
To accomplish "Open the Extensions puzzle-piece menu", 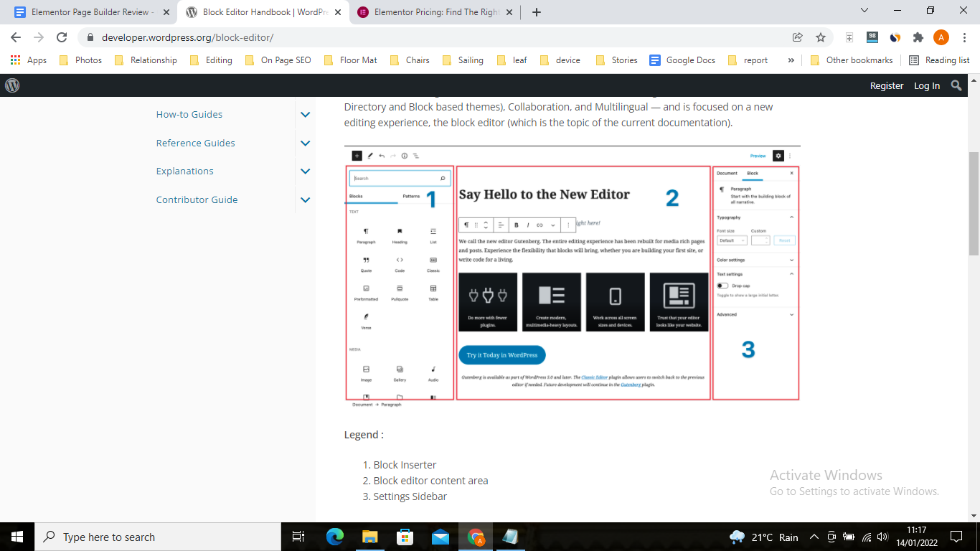I will [918, 37].
